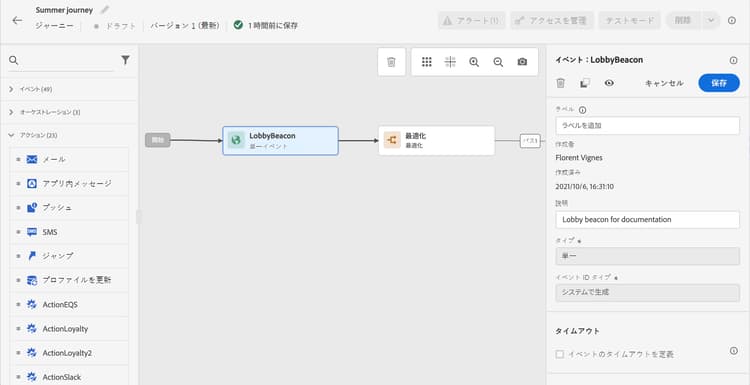Open the タイプ dropdown showing 単一
Image resolution: width=750 pixels, height=385 pixels.
[648, 256]
